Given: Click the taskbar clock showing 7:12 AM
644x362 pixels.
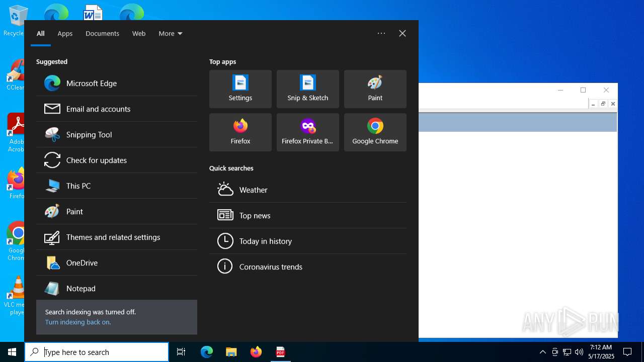Looking at the screenshot, I should (x=601, y=352).
